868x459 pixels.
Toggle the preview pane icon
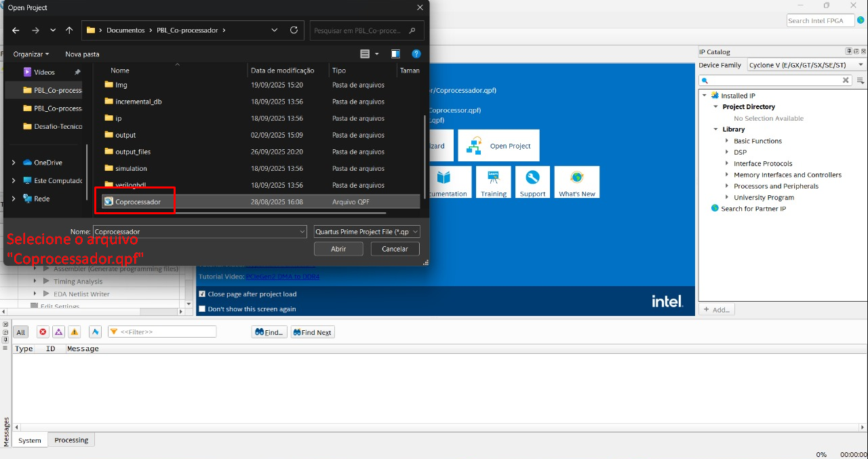[395, 54]
